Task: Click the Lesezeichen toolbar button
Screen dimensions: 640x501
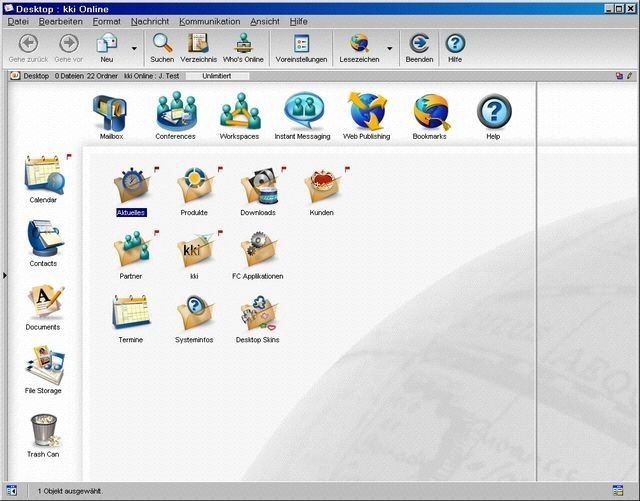Action: pyautogui.click(x=359, y=48)
